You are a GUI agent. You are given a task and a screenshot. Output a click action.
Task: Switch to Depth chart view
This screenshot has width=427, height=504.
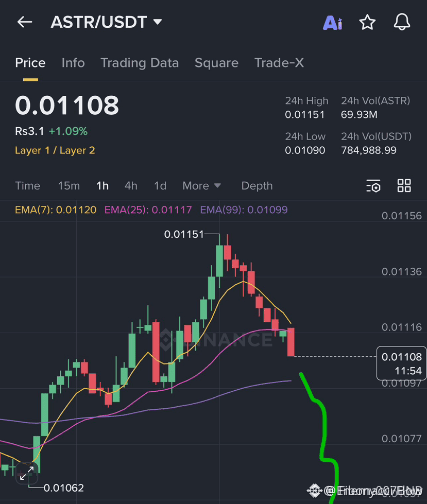[257, 185]
